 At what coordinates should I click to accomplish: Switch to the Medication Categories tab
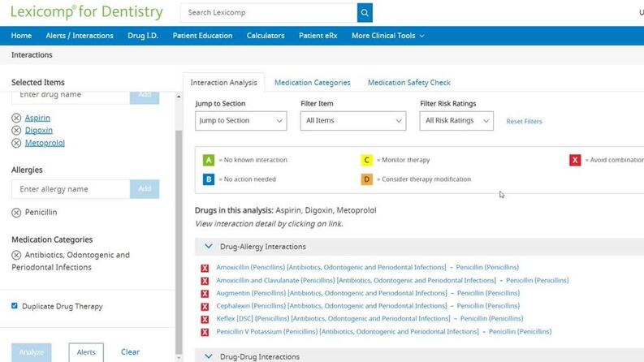tap(312, 83)
